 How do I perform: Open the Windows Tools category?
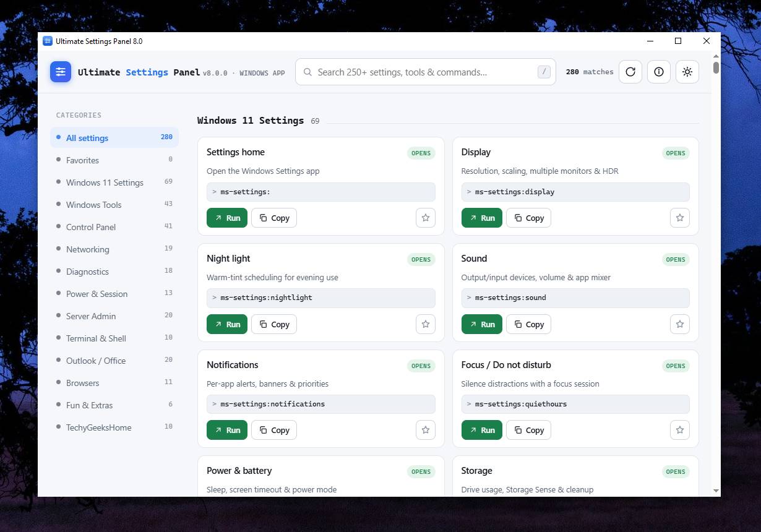pos(114,204)
